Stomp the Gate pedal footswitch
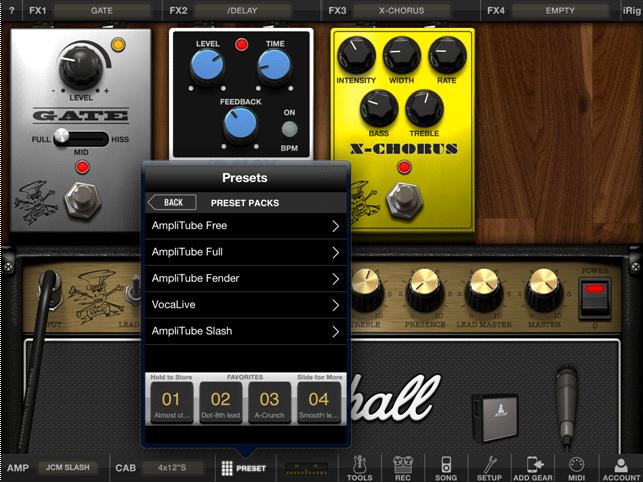Screen dimensions: 643x483 (x=83, y=200)
